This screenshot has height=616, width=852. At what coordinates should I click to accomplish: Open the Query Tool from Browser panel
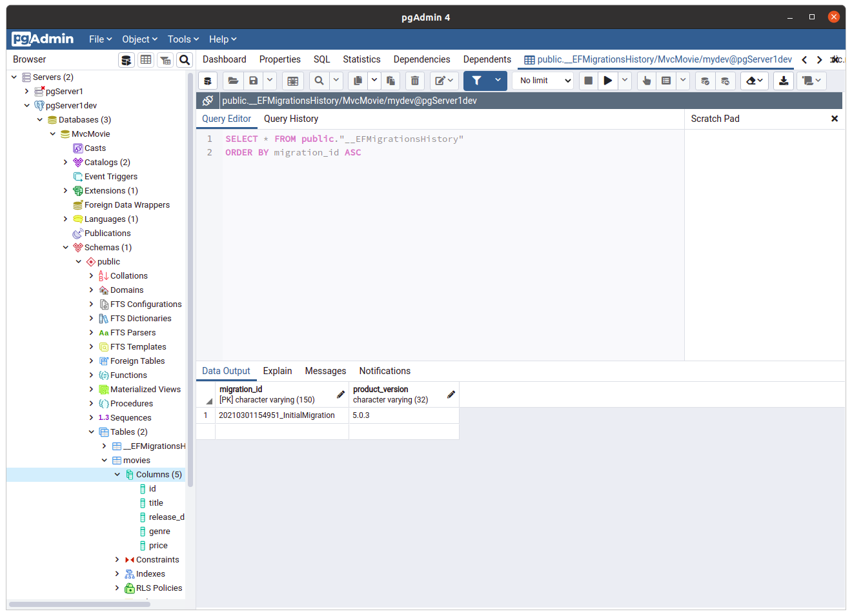tap(127, 60)
